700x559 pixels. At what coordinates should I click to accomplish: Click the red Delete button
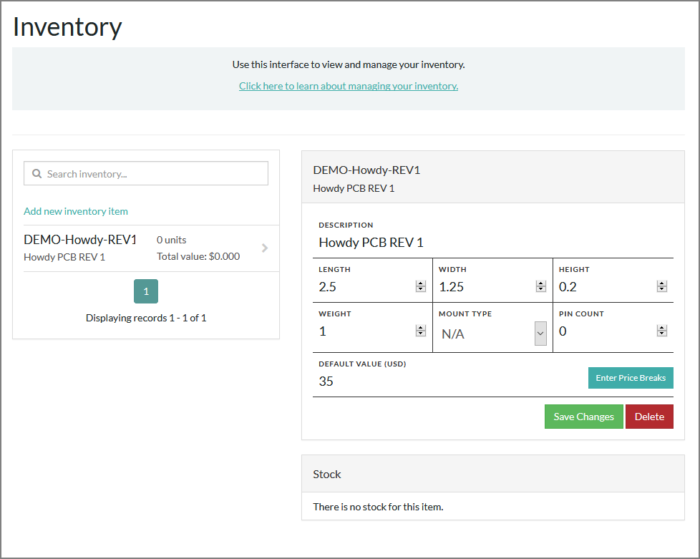(x=649, y=417)
